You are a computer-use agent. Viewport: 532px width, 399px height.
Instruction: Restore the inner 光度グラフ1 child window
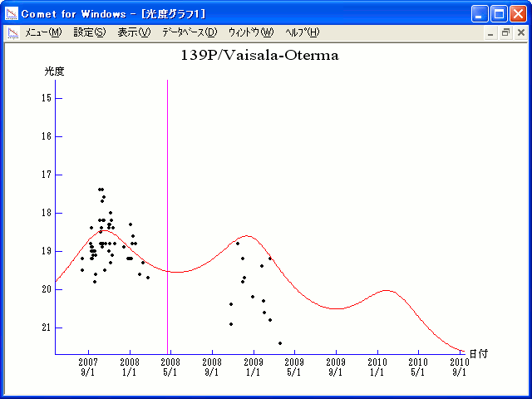(x=505, y=32)
